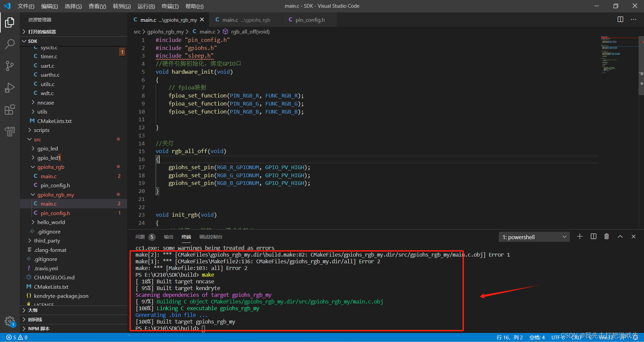Open the powershell terminal selector dropdown

point(534,237)
